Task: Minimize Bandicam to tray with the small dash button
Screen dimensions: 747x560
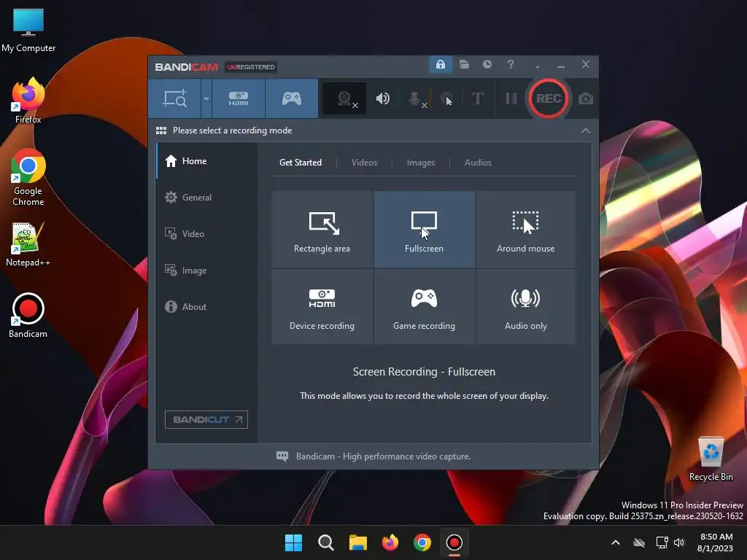Action: coord(538,66)
